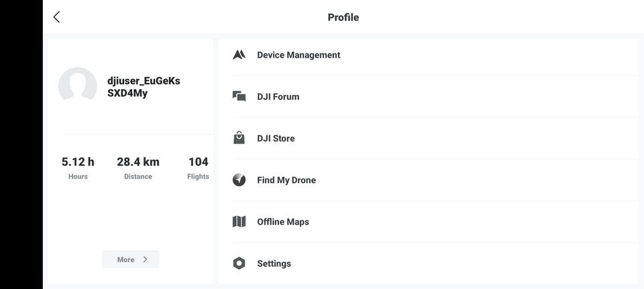Tap the DJI Forum chat bubbles icon
644x289 pixels.
239,97
